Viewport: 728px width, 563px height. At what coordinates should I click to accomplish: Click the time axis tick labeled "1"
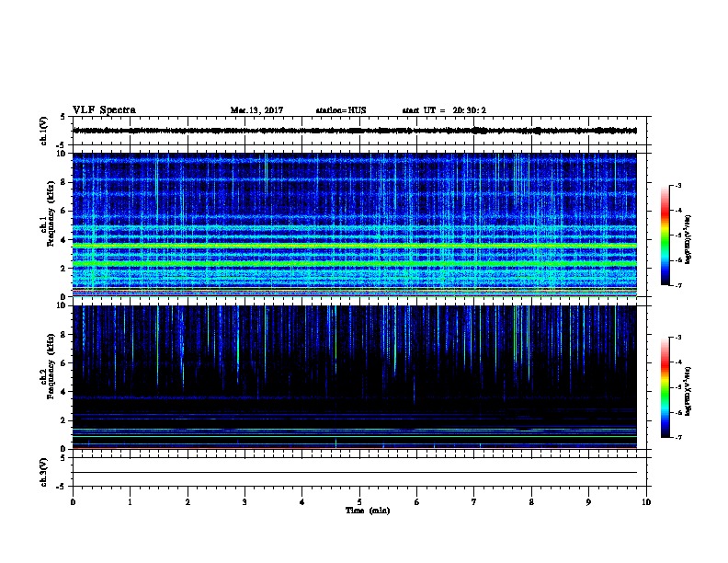130,502
